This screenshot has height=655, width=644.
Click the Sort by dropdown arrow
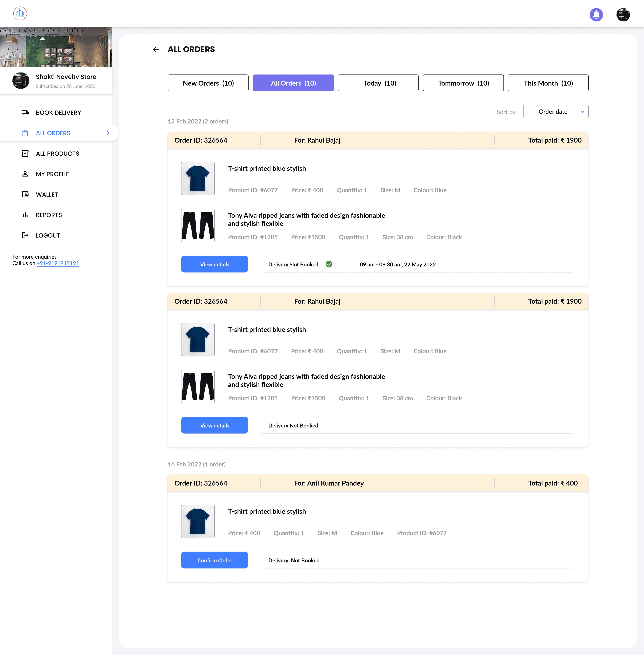[582, 112]
